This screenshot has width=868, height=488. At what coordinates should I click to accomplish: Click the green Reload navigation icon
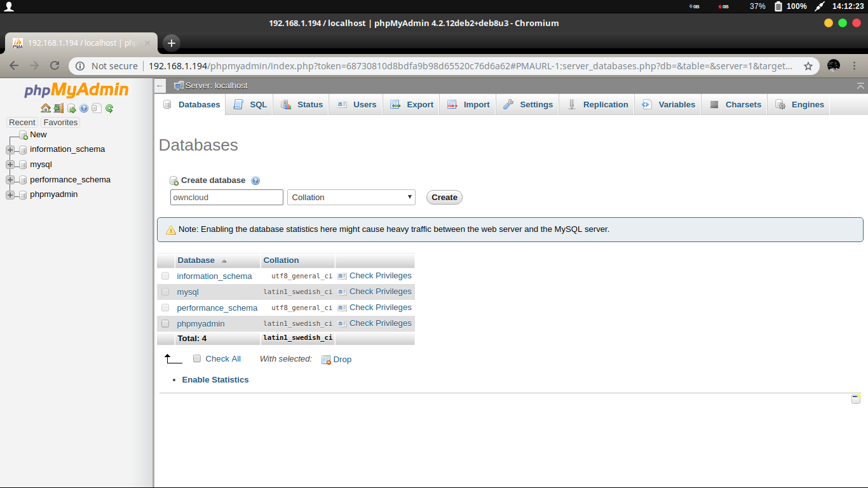click(x=109, y=108)
